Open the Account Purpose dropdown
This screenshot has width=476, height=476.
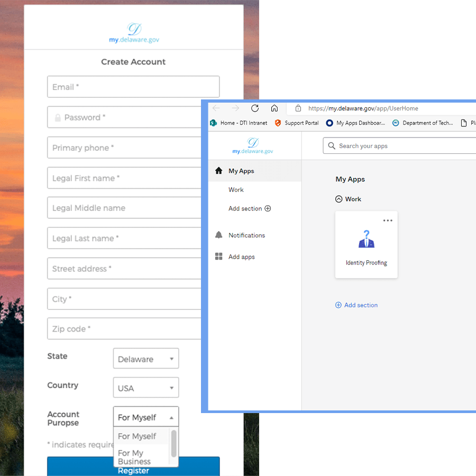click(x=145, y=416)
